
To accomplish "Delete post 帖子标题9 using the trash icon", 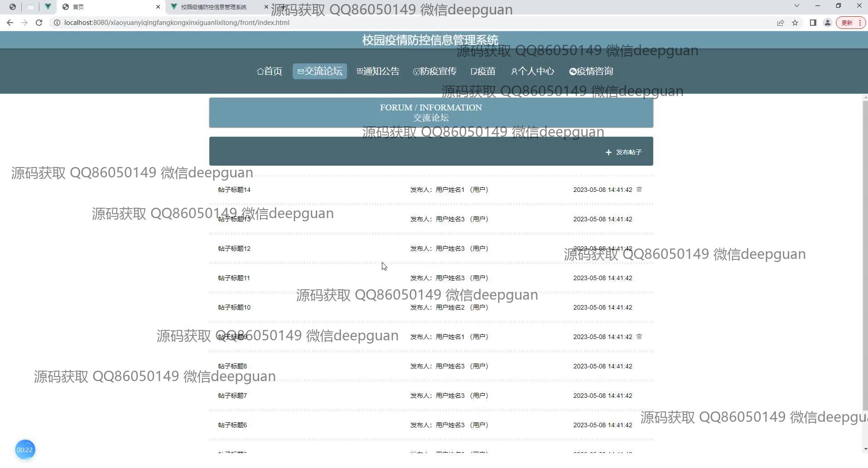I will 639,337.
